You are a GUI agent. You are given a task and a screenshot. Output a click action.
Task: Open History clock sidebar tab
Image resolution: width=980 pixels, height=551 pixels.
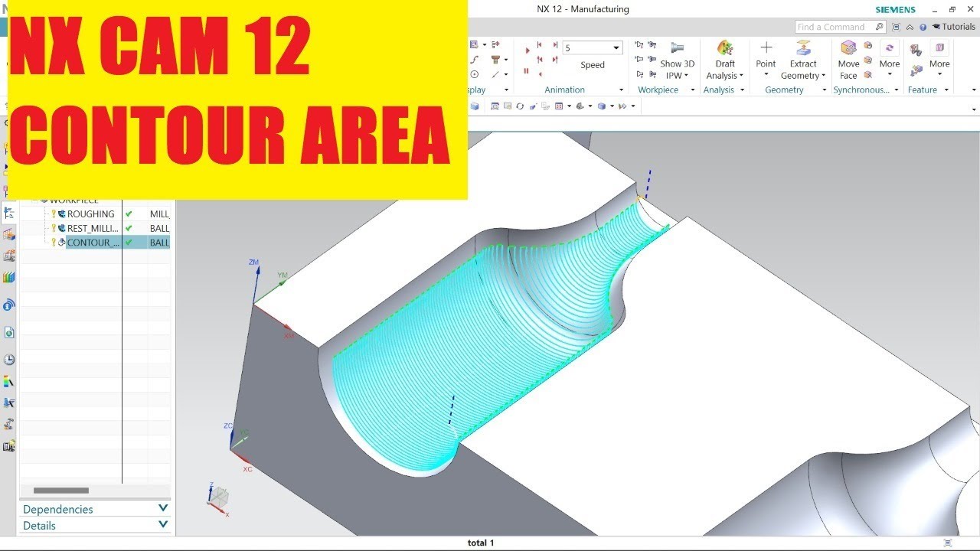[8, 360]
